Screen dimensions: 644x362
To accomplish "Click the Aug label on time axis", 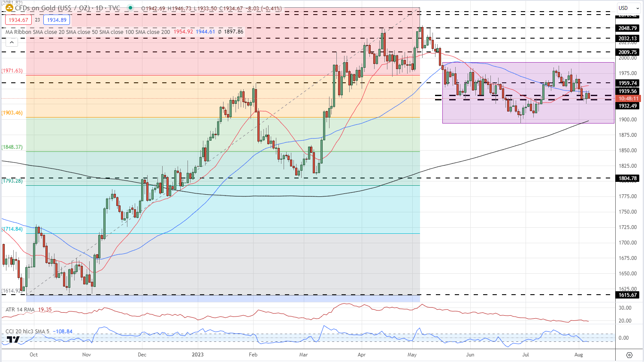I will pyautogui.click(x=579, y=355).
